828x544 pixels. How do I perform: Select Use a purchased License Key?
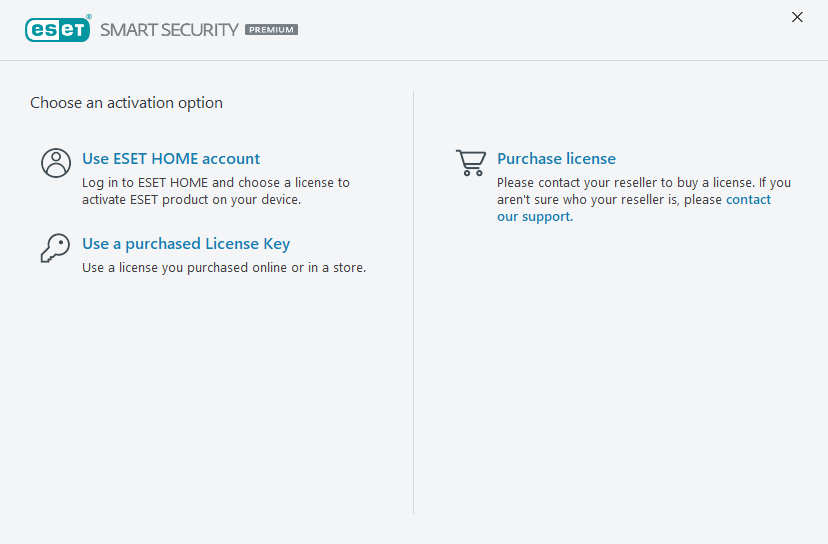tap(186, 244)
